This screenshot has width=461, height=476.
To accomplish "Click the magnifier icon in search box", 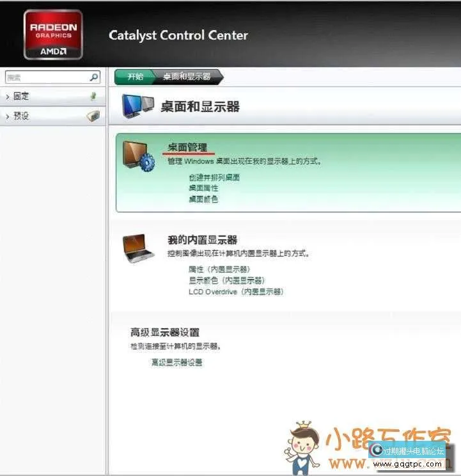I will click(94, 77).
